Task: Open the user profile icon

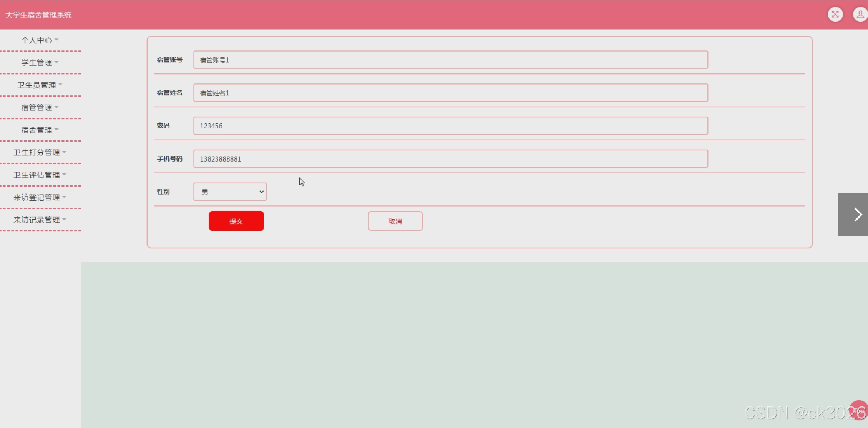Action: click(x=860, y=15)
